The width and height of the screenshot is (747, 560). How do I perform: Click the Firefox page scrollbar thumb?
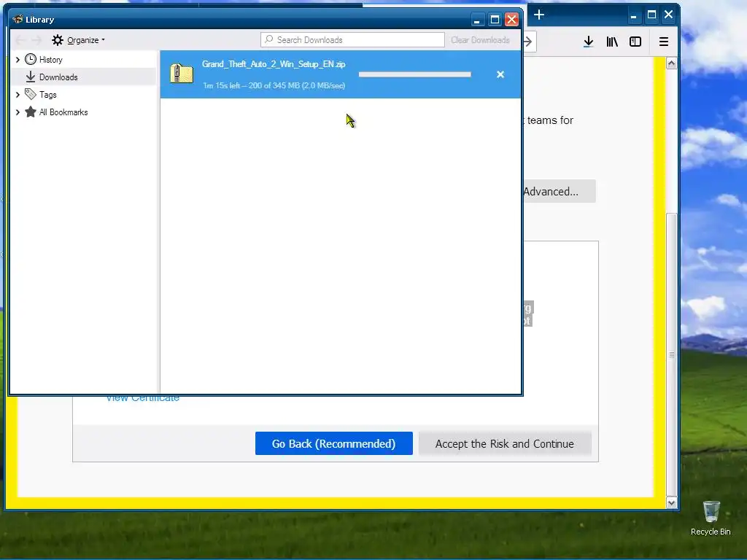671,354
